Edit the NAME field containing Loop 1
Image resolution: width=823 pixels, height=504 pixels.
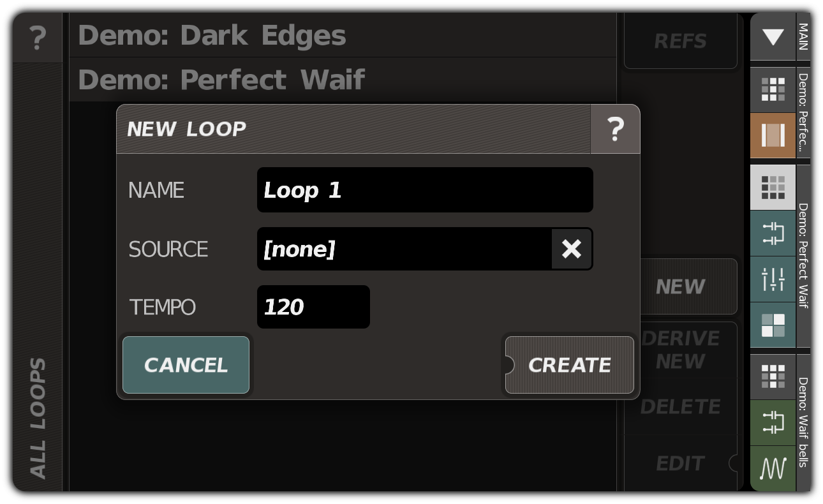pyautogui.click(x=424, y=189)
